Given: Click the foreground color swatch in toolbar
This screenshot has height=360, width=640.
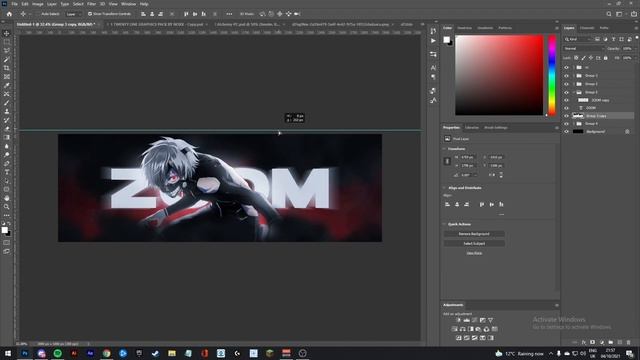Looking at the screenshot, I should pos(4,230).
